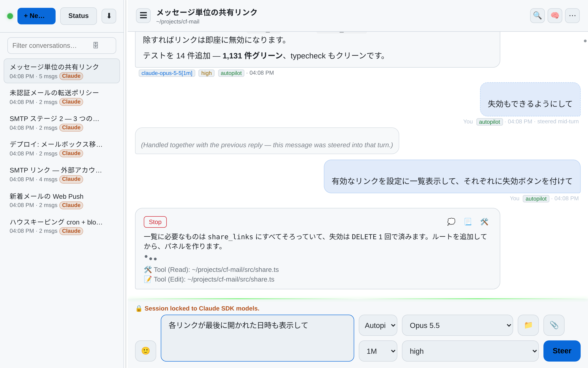Toggle the thought bubble icon on reply
The image size is (588, 368).
(451, 222)
